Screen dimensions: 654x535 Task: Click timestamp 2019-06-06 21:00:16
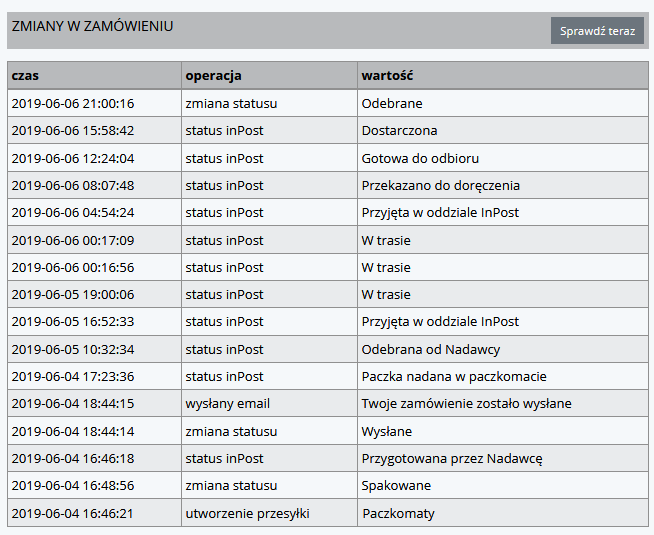(72, 103)
